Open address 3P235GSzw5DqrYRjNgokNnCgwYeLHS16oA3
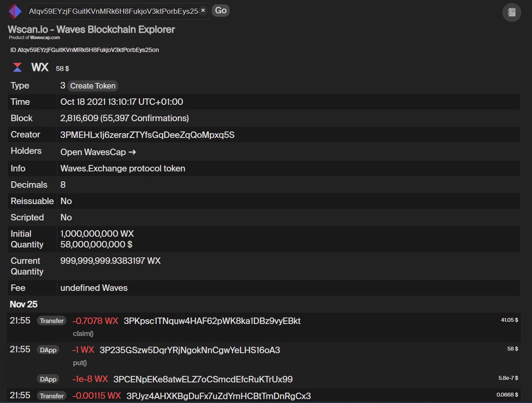Viewport: 532px width, 403px height. click(x=190, y=350)
